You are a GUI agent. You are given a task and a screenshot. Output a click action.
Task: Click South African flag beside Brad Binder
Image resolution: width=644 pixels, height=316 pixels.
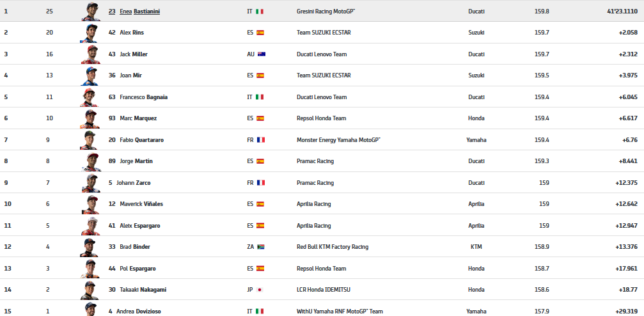[261, 247]
